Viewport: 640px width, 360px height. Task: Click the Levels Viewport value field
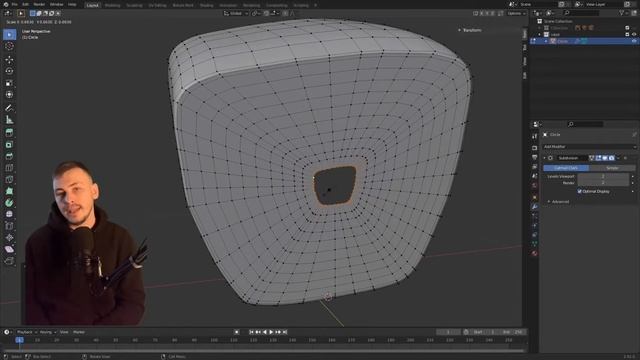[x=603, y=176]
